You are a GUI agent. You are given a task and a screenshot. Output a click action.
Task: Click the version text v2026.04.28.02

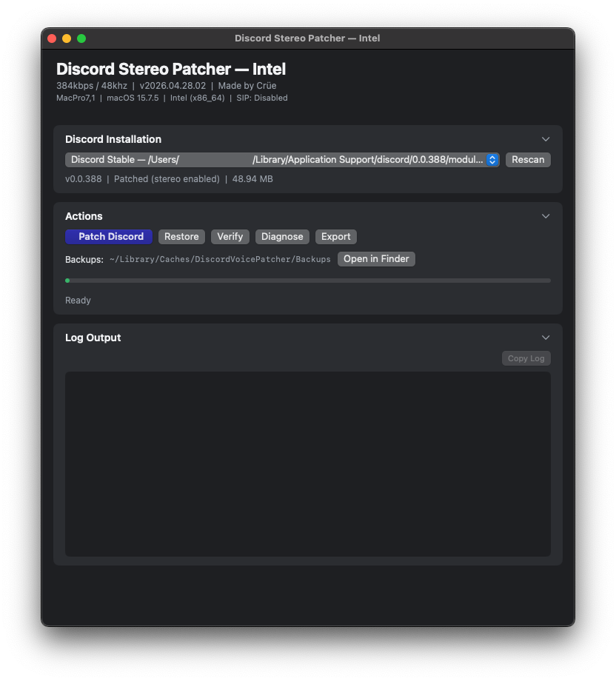(x=173, y=86)
